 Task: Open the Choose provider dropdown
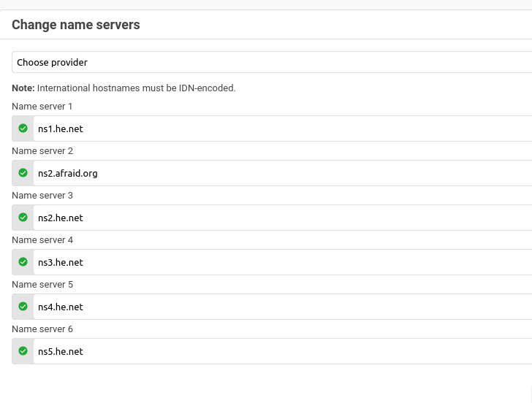point(272,62)
